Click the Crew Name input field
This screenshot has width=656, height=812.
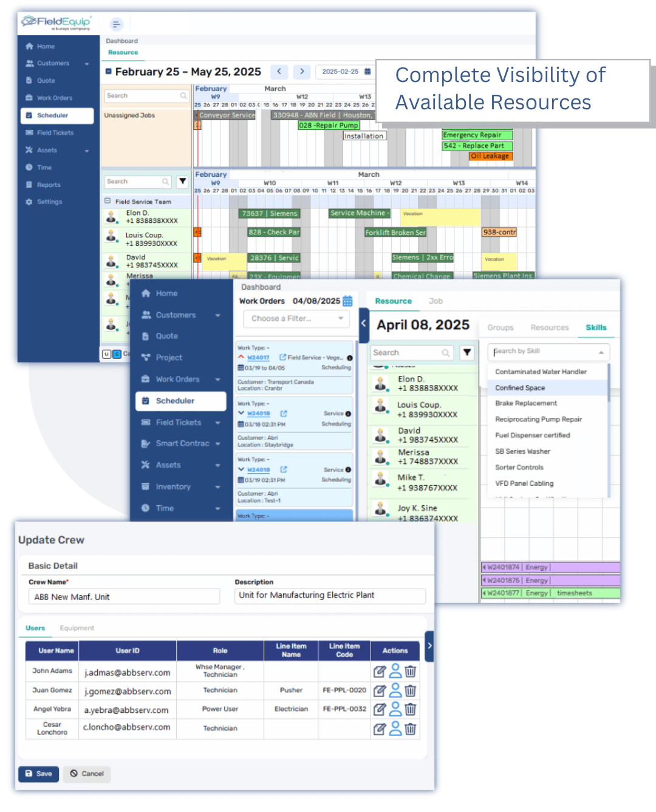[124, 596]
